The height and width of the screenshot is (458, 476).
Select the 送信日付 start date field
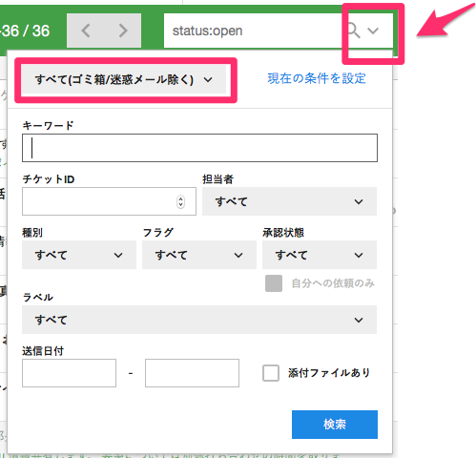[69, 373]
